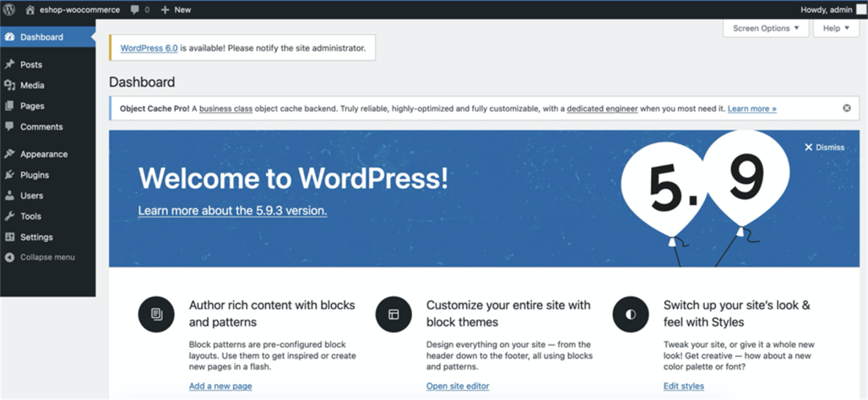Screen dimensions: 868x400
Task: Click the Appearance paintbrush icon
Action: (x=10, y=154)
